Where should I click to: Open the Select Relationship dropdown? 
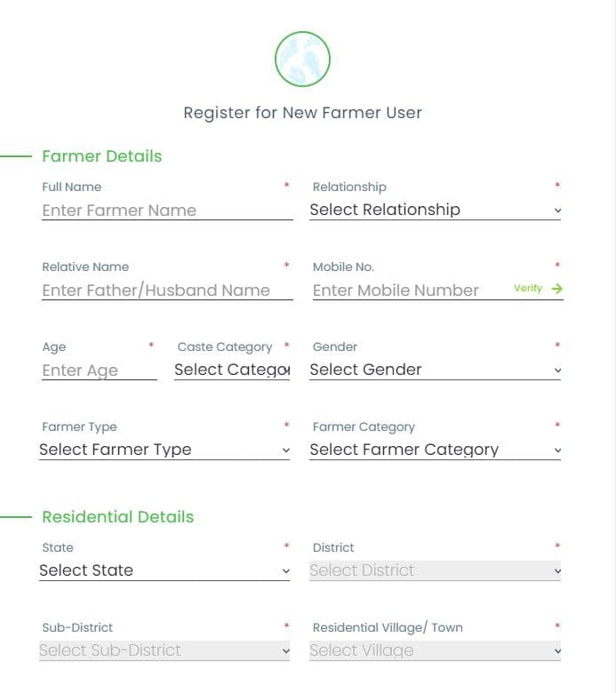(435, 211)
